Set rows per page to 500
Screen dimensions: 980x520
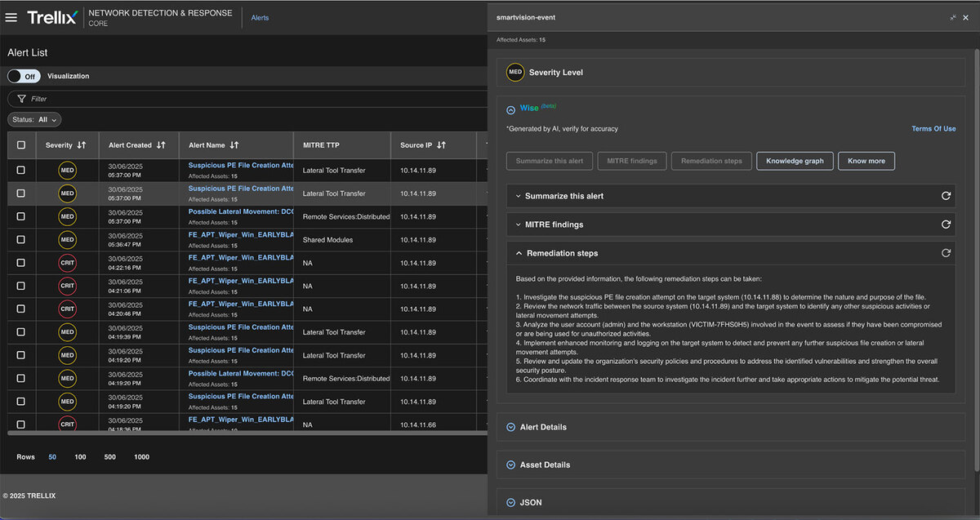click(x=109, y=457)
